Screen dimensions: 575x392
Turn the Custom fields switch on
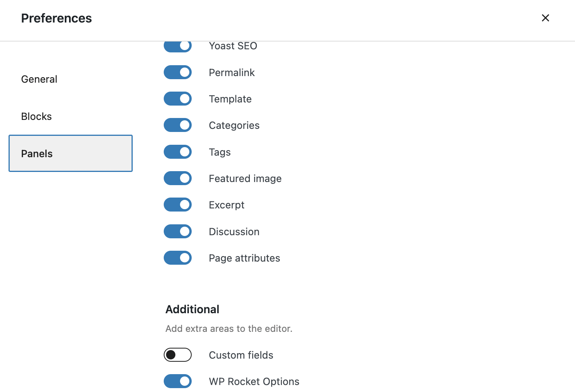click(x=177, y=355)
